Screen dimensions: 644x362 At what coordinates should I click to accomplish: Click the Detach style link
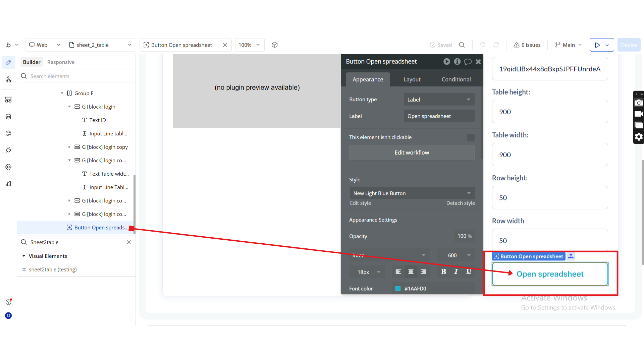point(460,203)
